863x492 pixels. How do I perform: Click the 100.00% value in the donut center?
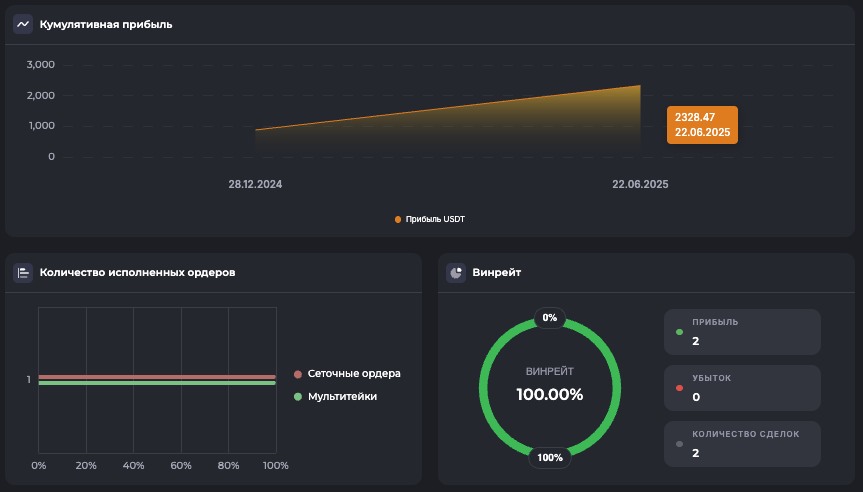[x=549, y=394]
